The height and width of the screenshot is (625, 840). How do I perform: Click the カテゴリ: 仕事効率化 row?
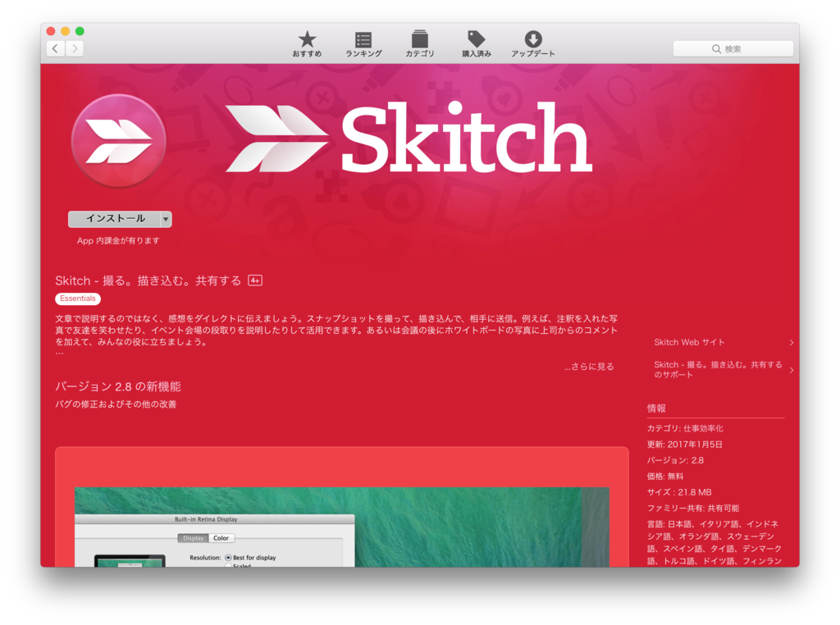685,428
